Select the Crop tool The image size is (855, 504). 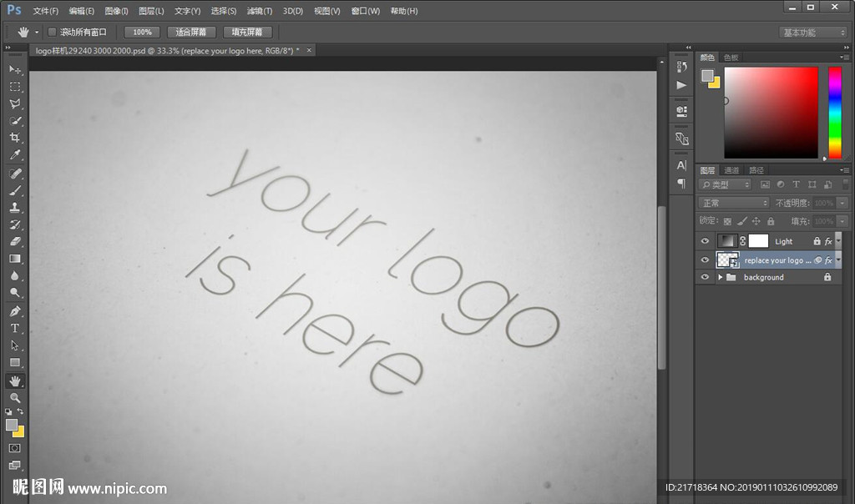[15, 138]
